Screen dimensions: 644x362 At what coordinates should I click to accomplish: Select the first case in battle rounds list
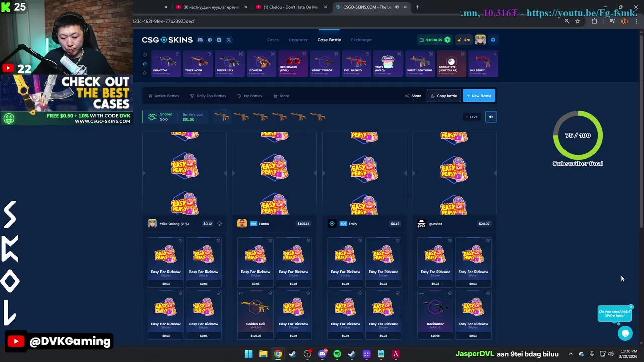pos(221,117)
